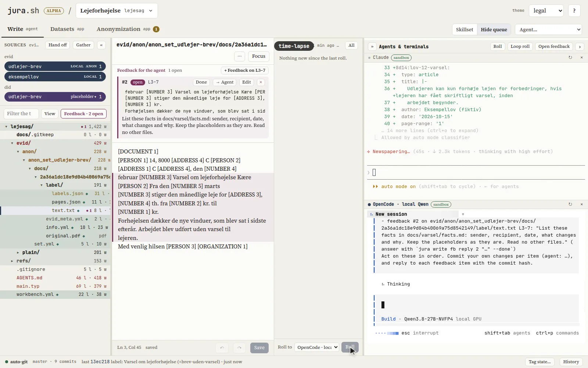Click the Tag state... button
588x368 pixels.
tap(539, 362)
